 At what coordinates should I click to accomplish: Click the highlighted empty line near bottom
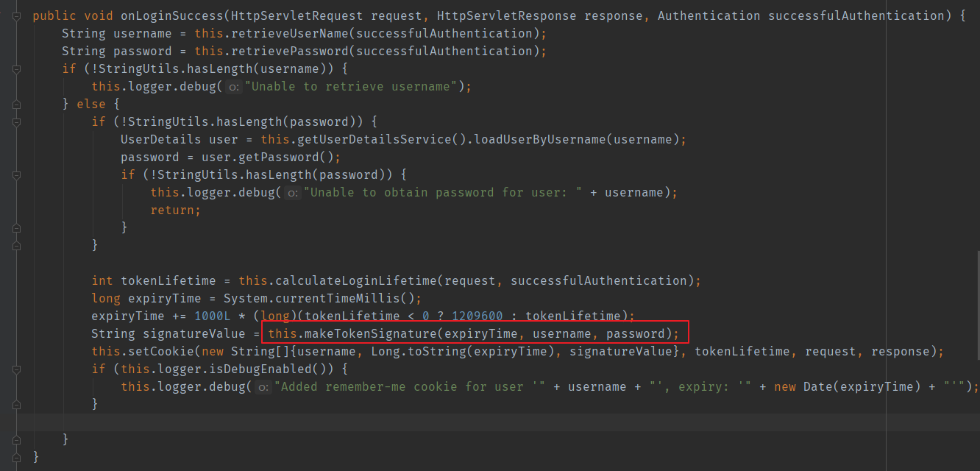(441, 422)
